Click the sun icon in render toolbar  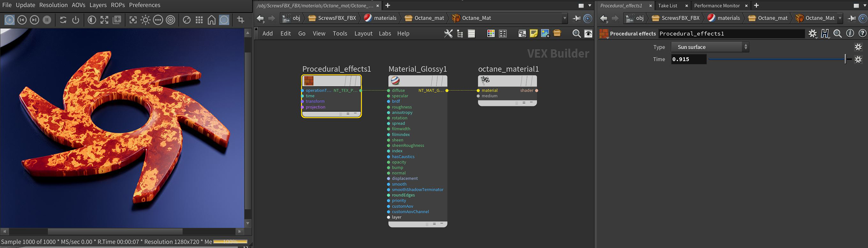(145, 20)
